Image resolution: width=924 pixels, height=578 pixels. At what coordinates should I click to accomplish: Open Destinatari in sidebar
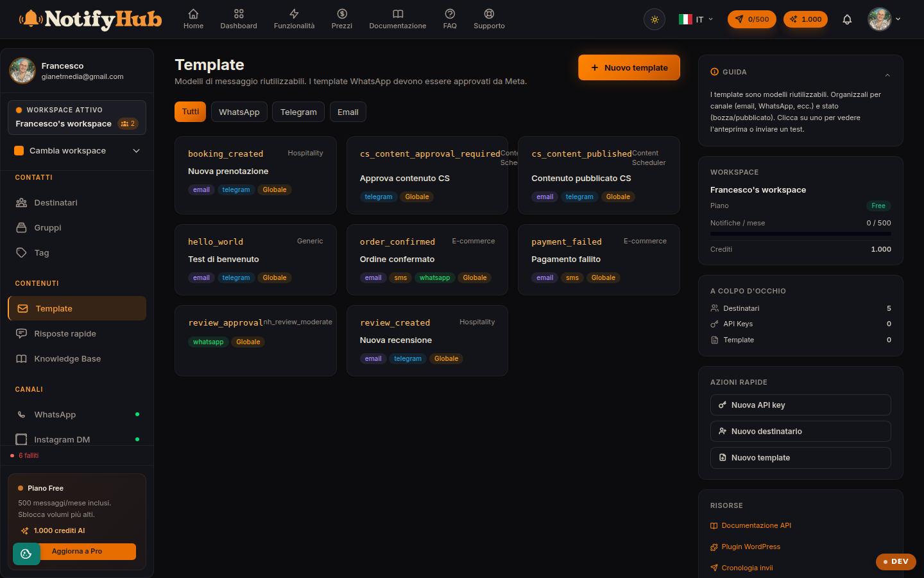pyautogui.click(x=77, y=202)
